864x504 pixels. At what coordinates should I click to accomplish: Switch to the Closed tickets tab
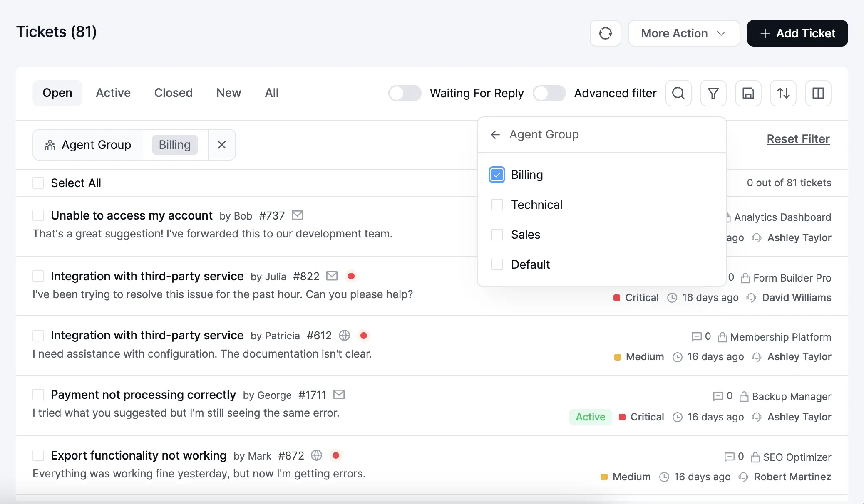click(x=173, y=93)
